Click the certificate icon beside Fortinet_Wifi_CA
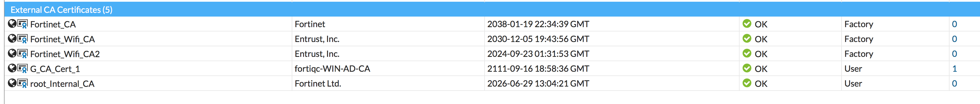This screenshot has width=980, height=104. tap(23, 39)
